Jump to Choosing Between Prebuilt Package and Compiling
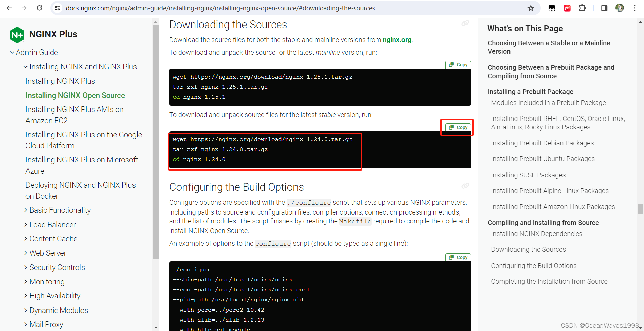 551,72
